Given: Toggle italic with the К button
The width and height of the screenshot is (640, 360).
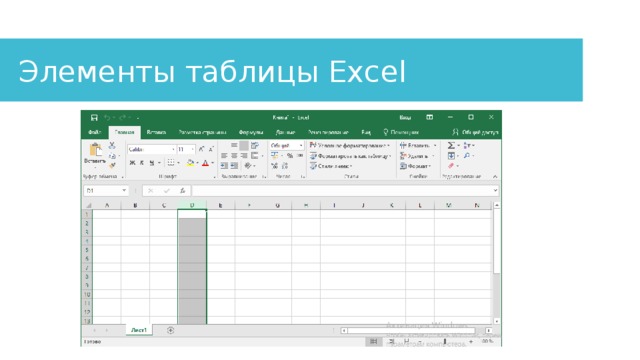Looking at the screenshot, I should pos(142,163).
